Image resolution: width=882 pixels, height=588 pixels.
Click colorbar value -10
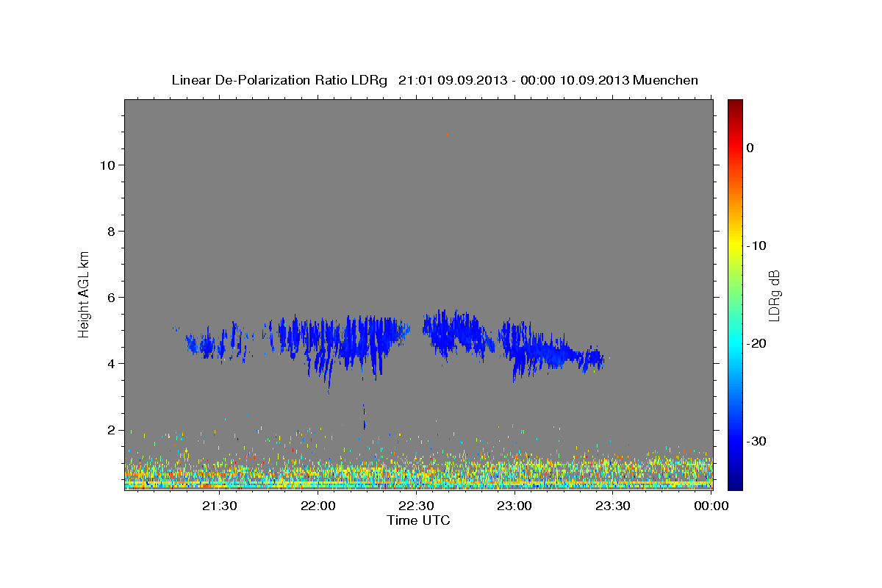click(x=756, y=245)
